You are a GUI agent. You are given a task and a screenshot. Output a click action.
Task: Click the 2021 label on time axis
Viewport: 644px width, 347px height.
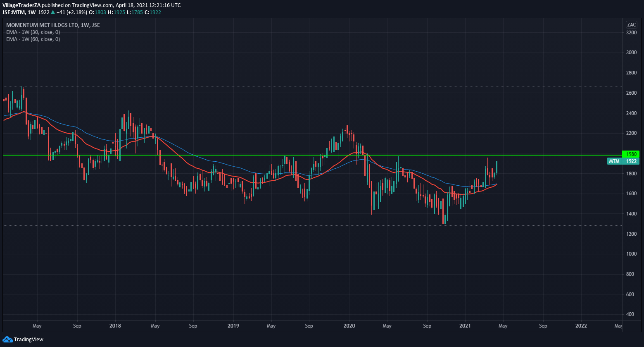(x=466, y=326)
